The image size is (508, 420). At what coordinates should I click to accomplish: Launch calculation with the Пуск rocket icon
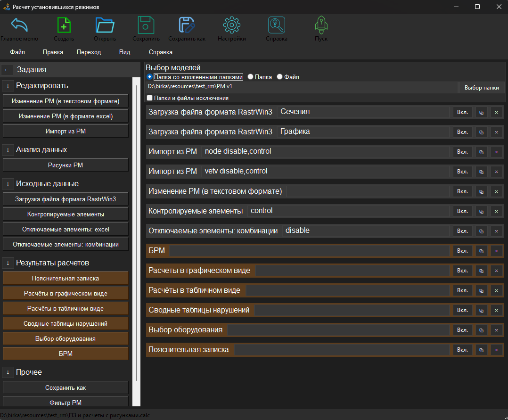point(321,25)
